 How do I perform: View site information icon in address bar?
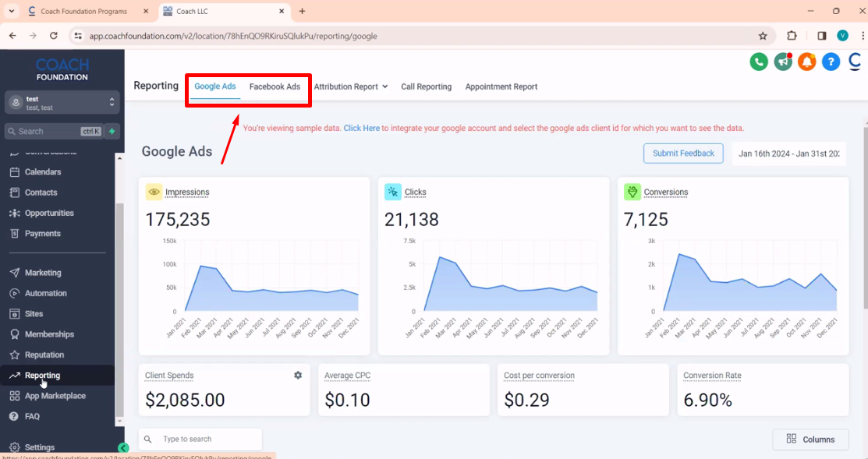click(78, 36)
